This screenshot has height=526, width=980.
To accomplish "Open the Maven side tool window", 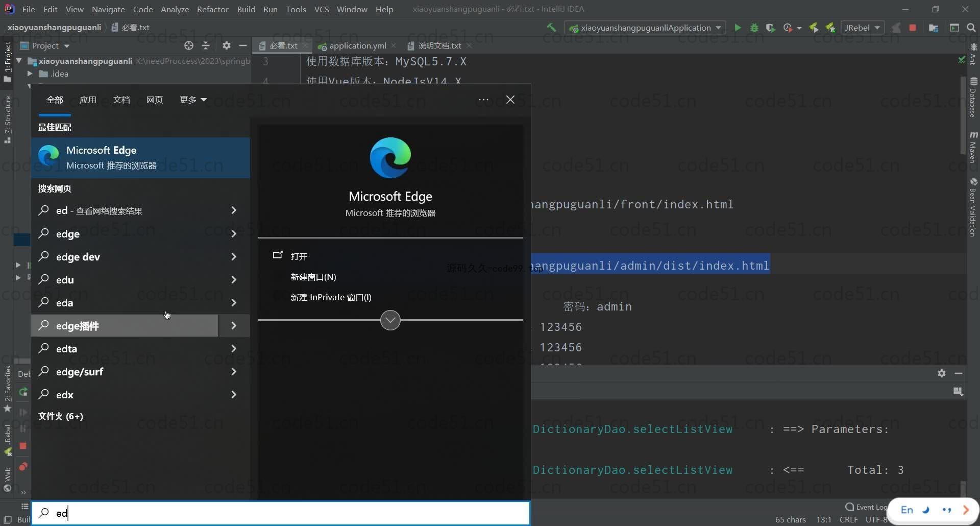I will (x=973, y=147).
